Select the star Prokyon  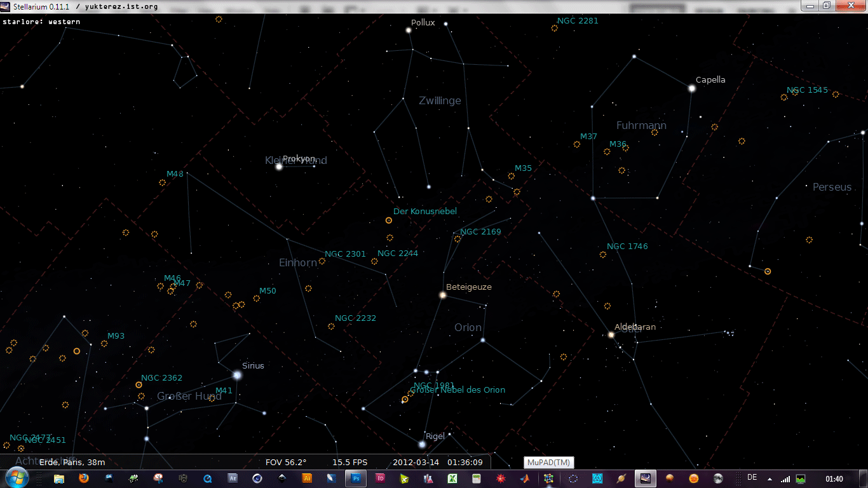click(x=279, y=166)
